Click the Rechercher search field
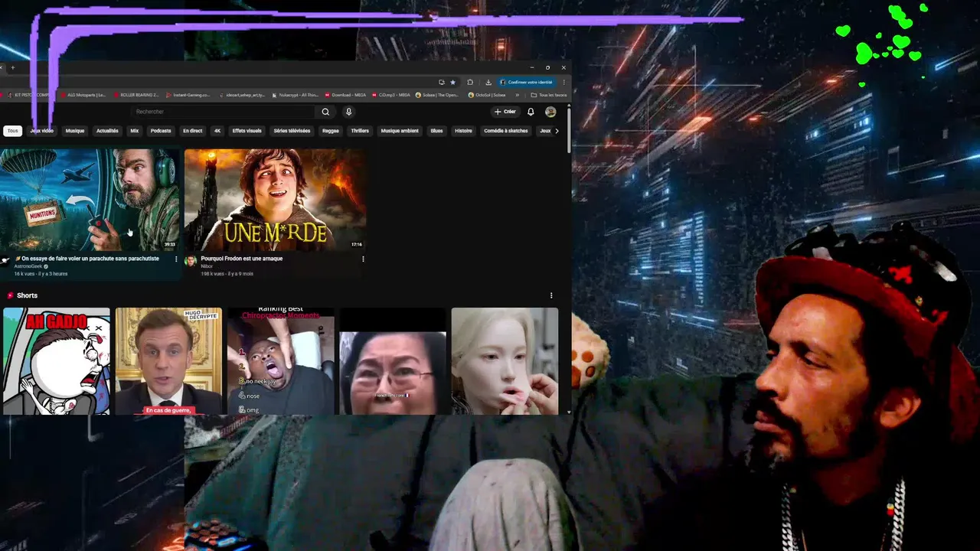Screen dimensions: 980x551 pyautogui.click(x=222, y=112)
